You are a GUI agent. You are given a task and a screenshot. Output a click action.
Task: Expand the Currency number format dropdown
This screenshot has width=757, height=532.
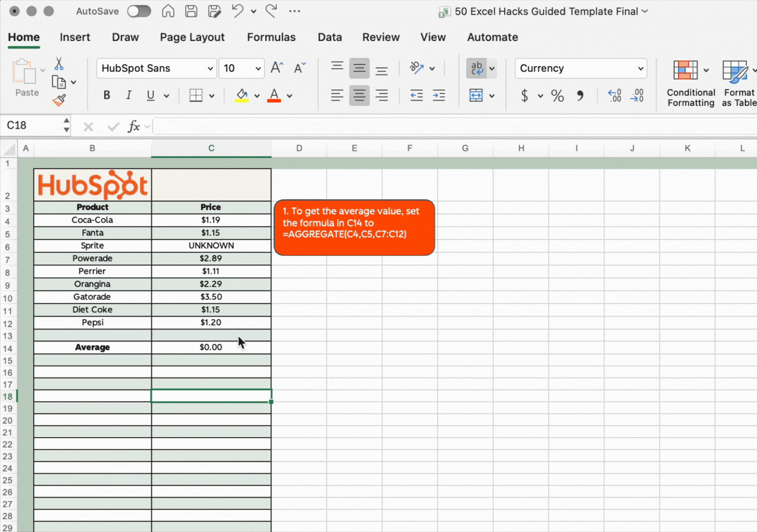pyautogui.click(x=640, y=69)
